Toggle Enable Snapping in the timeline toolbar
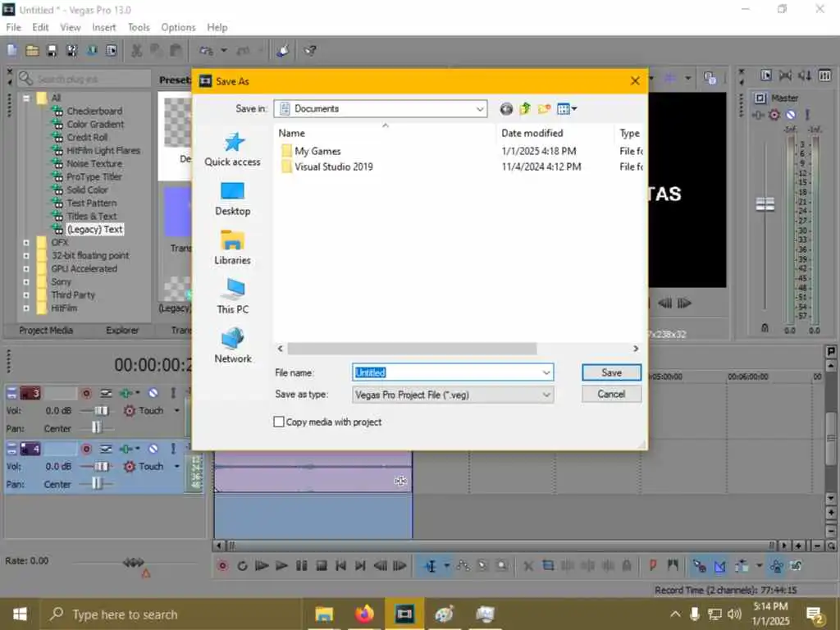840x630 pixels. (x=700, y=566)
